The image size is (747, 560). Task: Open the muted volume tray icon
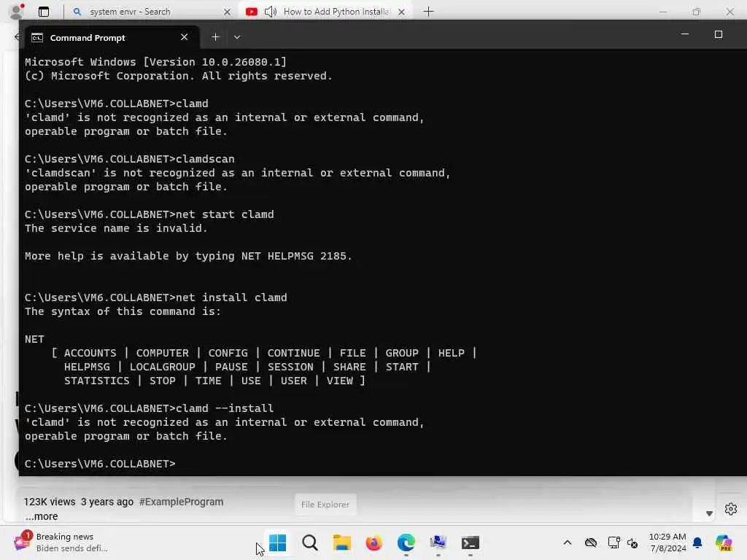[632, 542]
